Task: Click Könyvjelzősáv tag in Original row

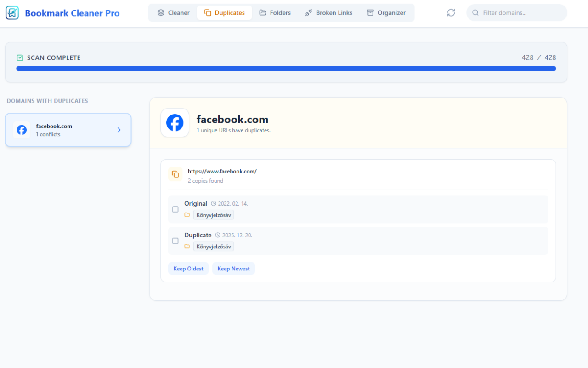Action: (x=214, y=215)
